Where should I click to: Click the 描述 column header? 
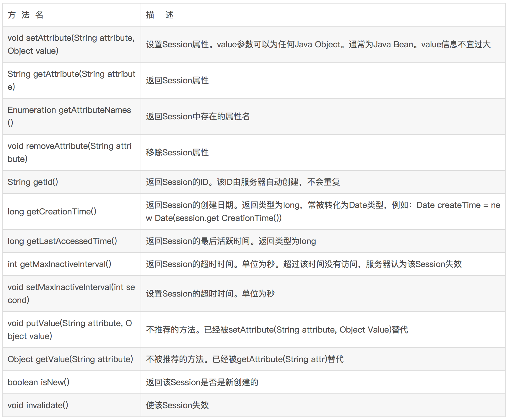[323, 15]
